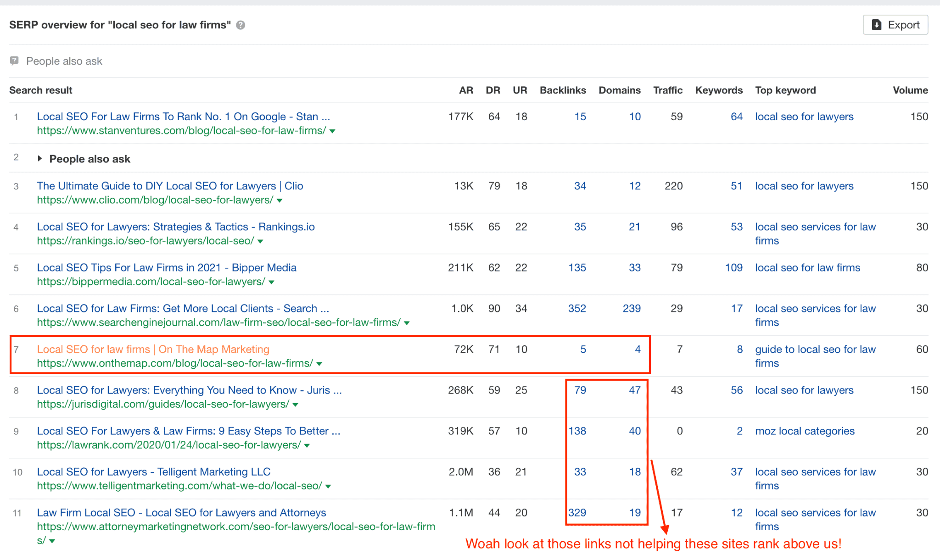Click the 'Volume' column header
The height and width of the screenshot is (560, 940).
910,90
